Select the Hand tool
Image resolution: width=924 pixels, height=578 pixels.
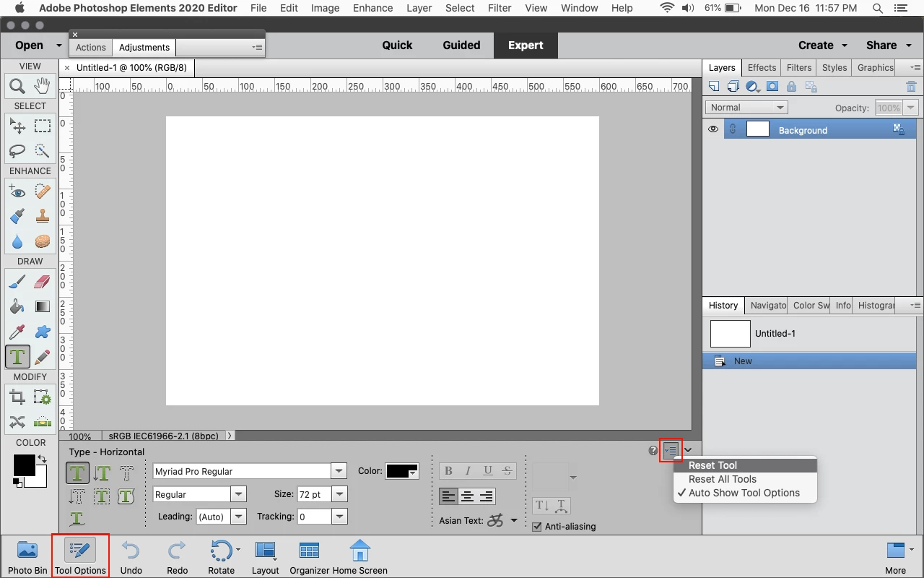point(43,86)
